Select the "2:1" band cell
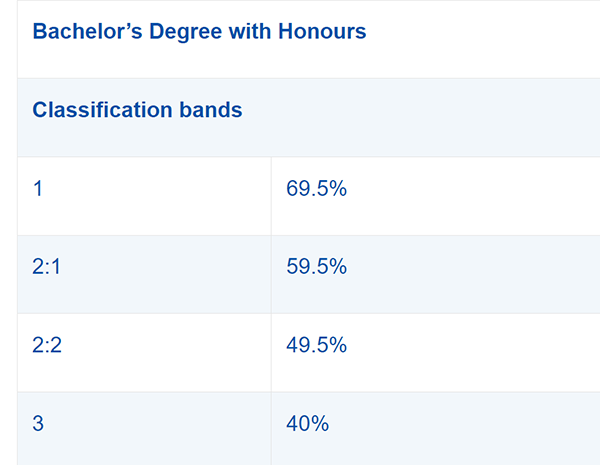The height and width of the screenshot is (465, 600). tap(48, 266)
